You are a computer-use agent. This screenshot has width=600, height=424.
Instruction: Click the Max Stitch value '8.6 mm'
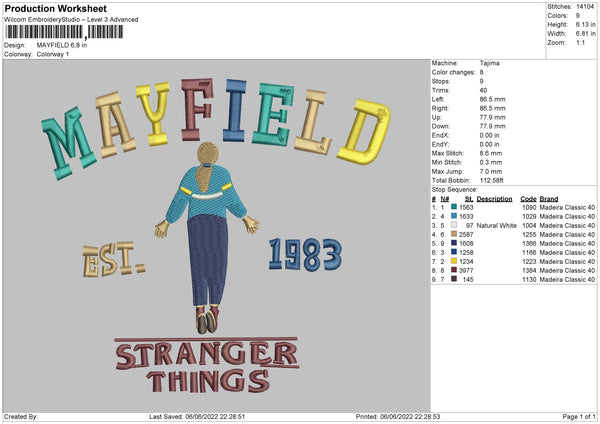click(x=491, y=153)
